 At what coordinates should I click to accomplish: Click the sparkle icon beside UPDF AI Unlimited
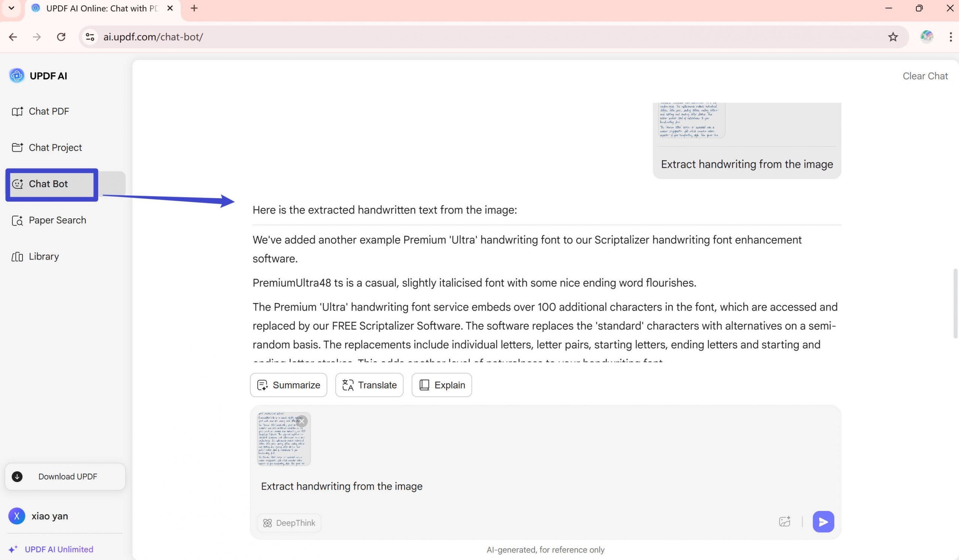click(13, 550)
